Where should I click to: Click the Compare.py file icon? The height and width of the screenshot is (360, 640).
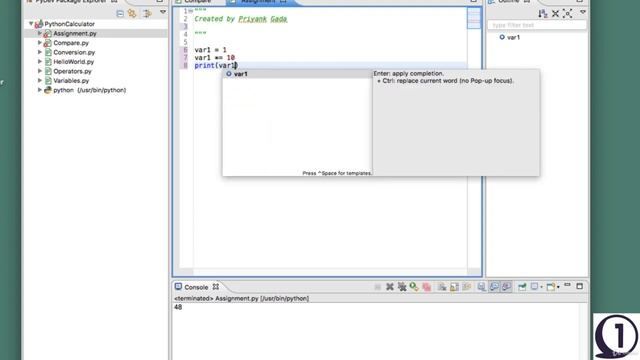(x=48, y=43)
